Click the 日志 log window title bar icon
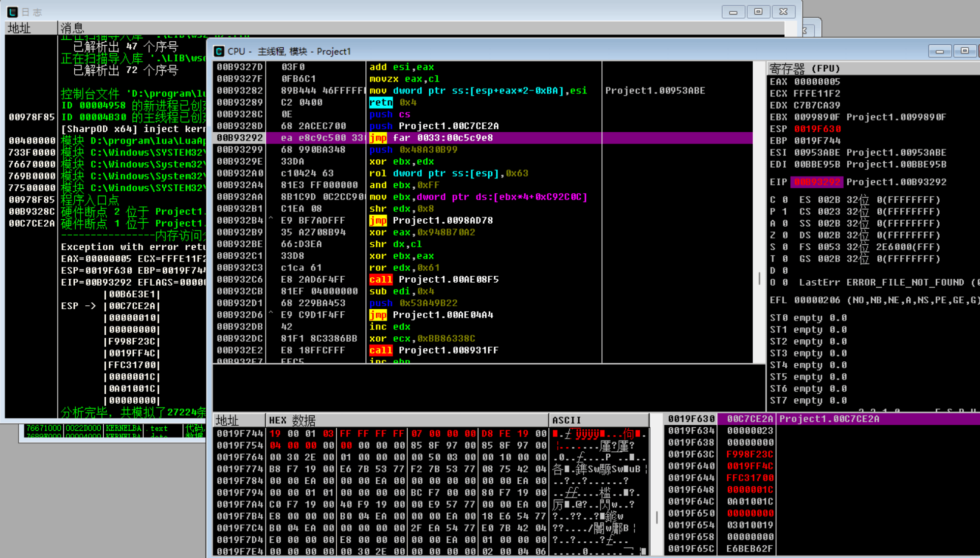Screen dimensions: 980x558 [x=12, y=12]
